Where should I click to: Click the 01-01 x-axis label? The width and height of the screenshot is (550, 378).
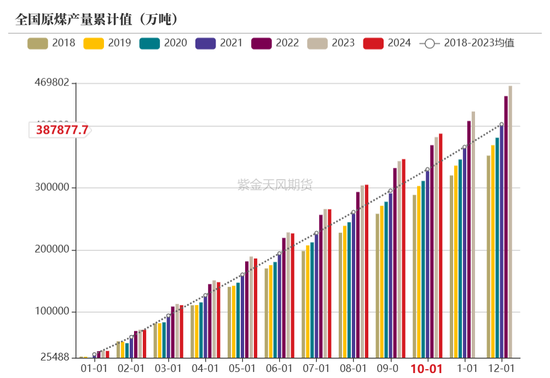pos(94,369)
